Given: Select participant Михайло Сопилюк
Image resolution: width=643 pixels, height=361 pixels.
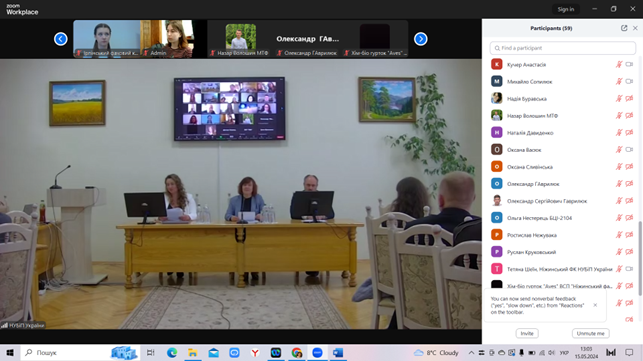Looking at the screenshot, I should tap(563, 81).
